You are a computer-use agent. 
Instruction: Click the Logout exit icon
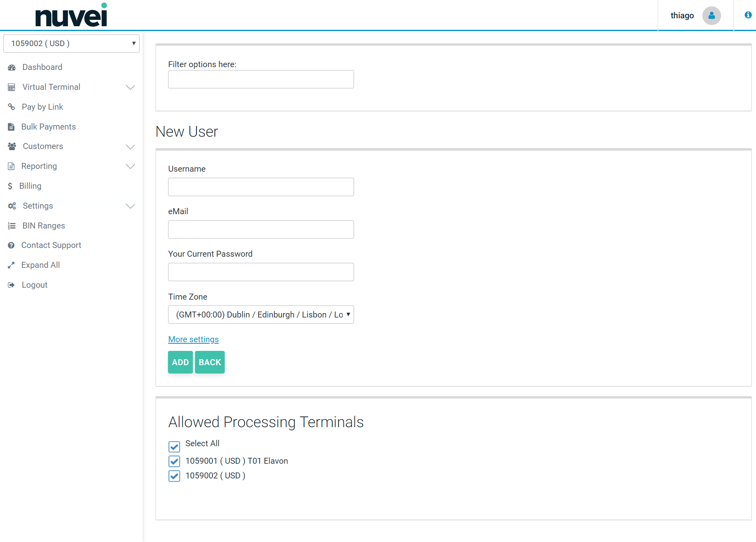point(11,285)
